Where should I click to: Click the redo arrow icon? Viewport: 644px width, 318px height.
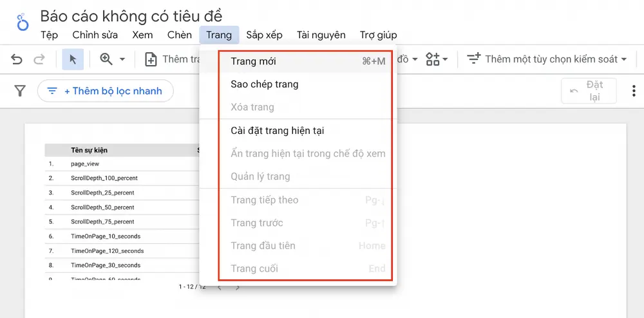tap(39, 59)
